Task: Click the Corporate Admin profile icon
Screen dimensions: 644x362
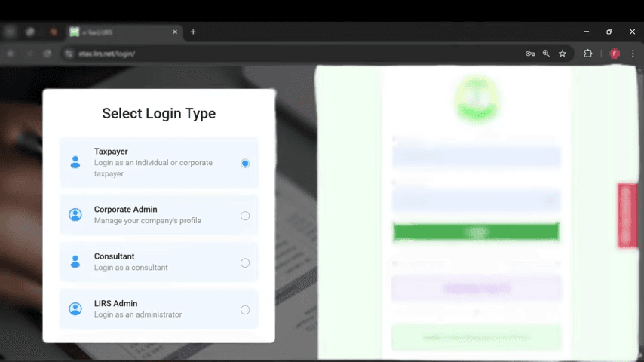Action: click(x=75, y=215)
